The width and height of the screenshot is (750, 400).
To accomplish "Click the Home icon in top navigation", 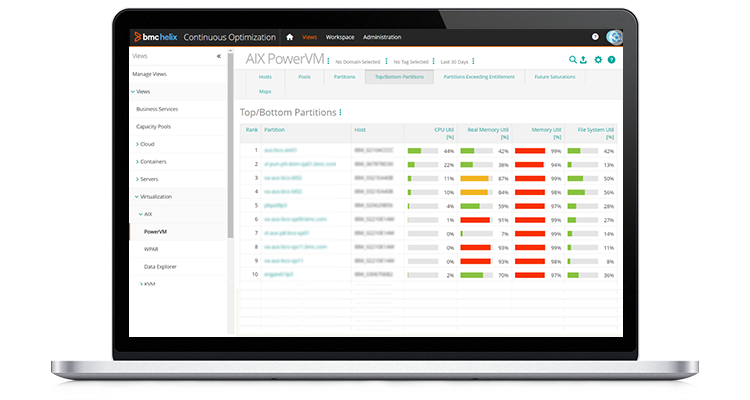I will pos(290,37).
